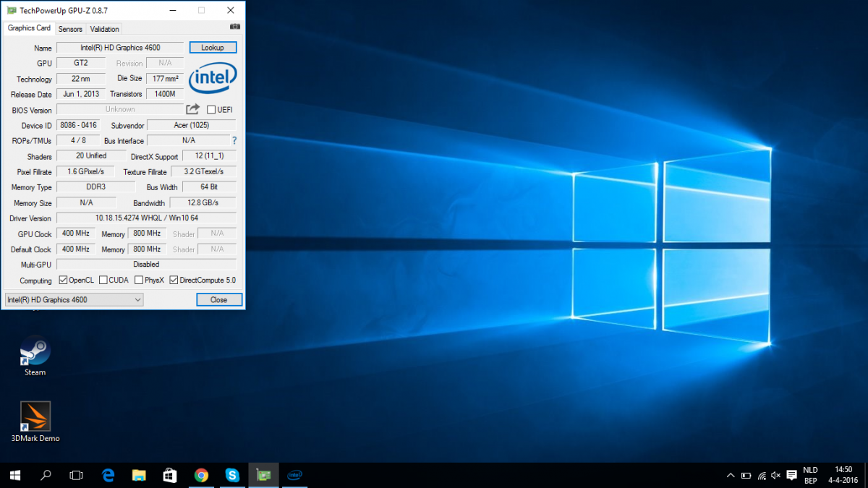Click the GPU-Z taskbar icon
The width and height of the screenshot is (868, 488).
pyautogui.click(x=264, y=475)
